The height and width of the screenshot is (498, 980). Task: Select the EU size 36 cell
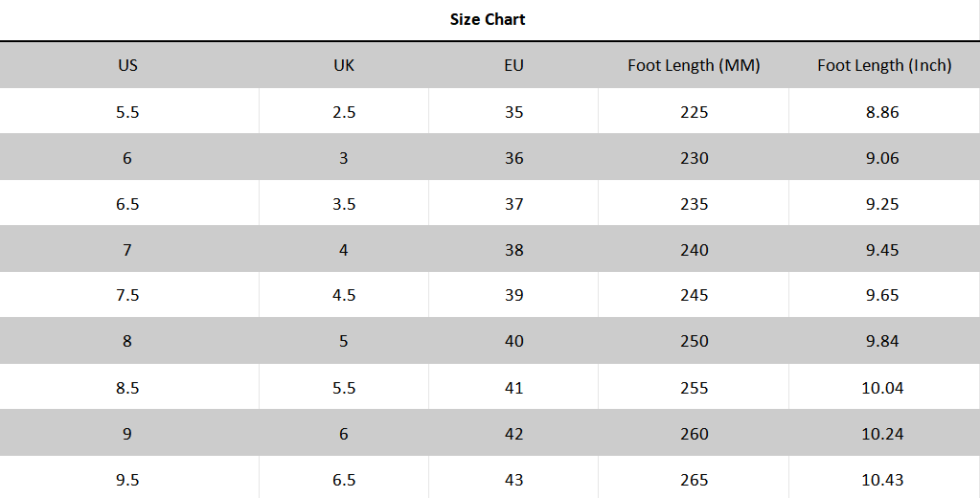[513, 158]
